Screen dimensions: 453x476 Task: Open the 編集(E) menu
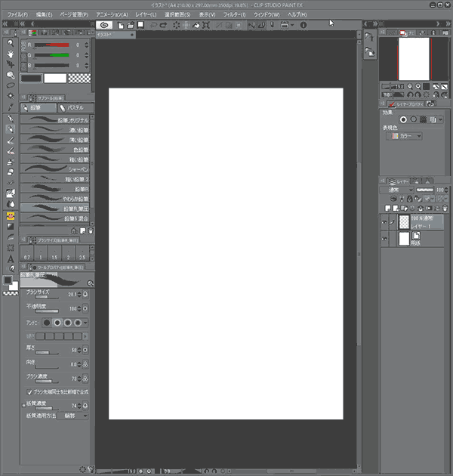pos(44,14)
